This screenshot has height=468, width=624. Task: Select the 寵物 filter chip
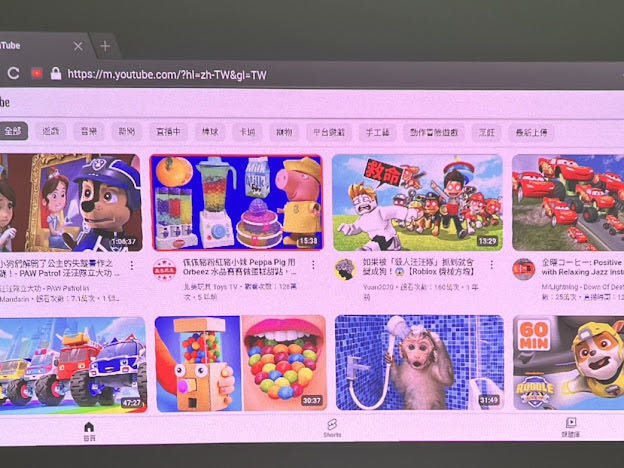284,132
